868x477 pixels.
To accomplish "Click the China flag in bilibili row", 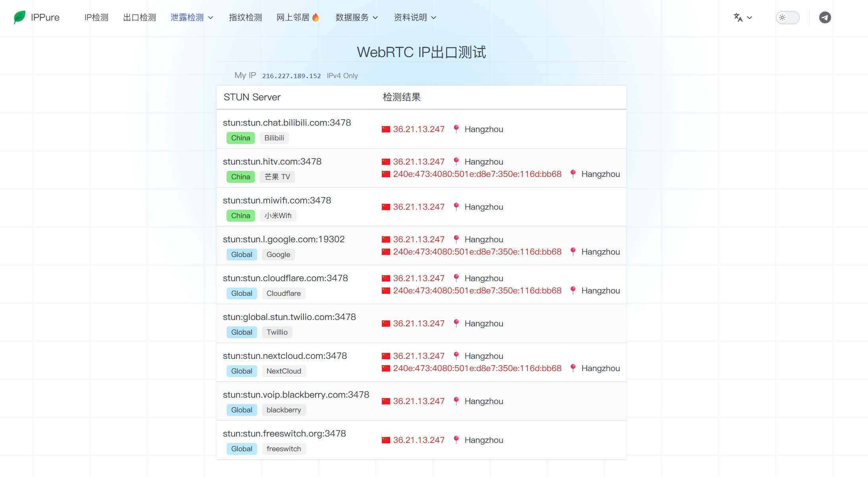I will tap(386, 129).
